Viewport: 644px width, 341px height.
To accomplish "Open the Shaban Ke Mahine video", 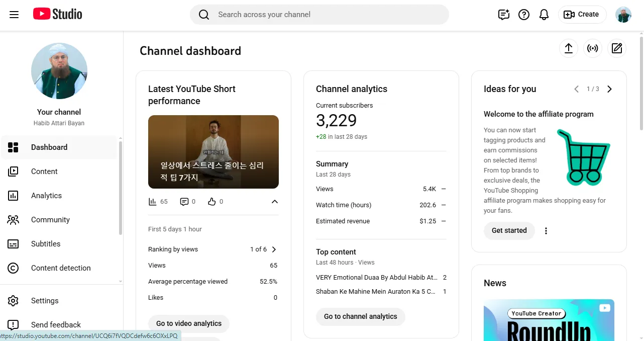I will click(x=376, y=292).
